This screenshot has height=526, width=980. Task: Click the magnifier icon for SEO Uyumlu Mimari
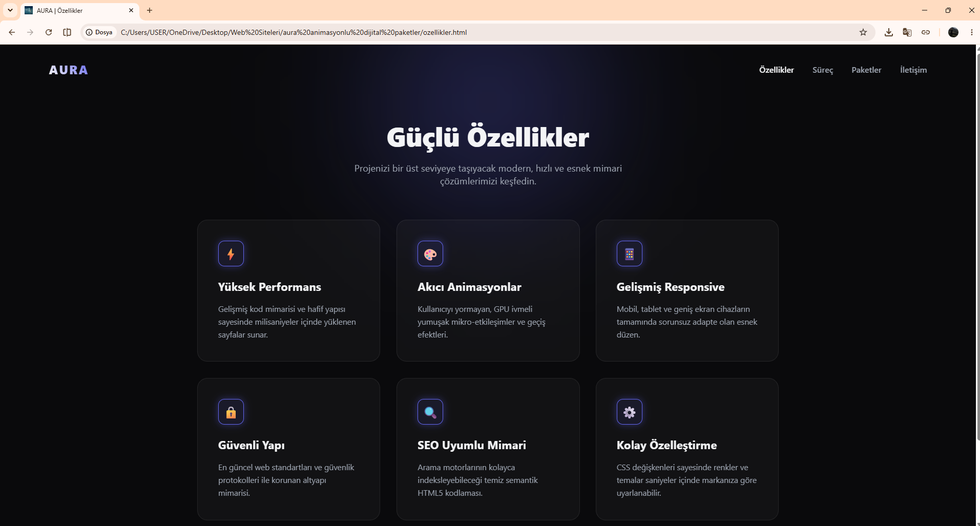tap(430, 412)
